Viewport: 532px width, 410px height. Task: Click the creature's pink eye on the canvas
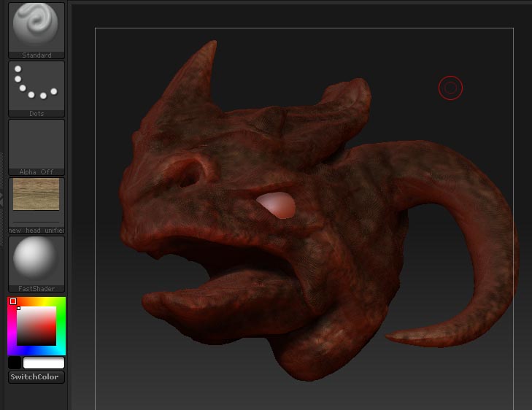[276, 205]
